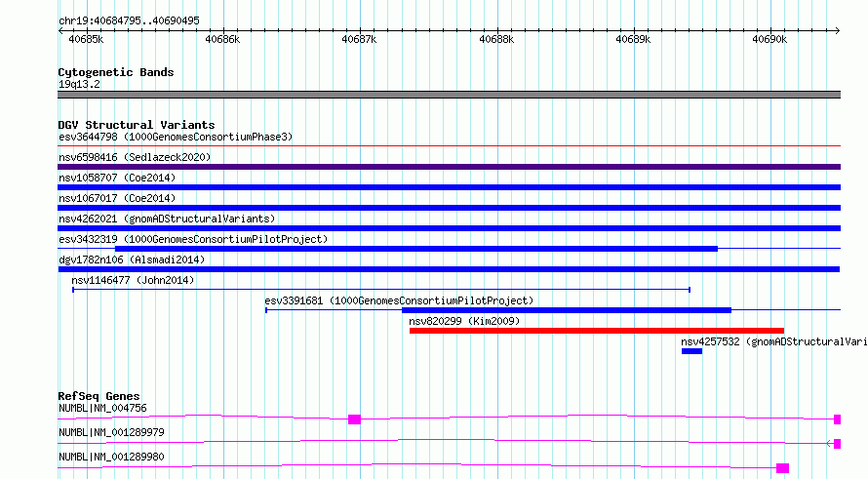Select the nsv1146477 thin variant line
The height and width of the screenshot is (479, 868).
click(381, 290)
